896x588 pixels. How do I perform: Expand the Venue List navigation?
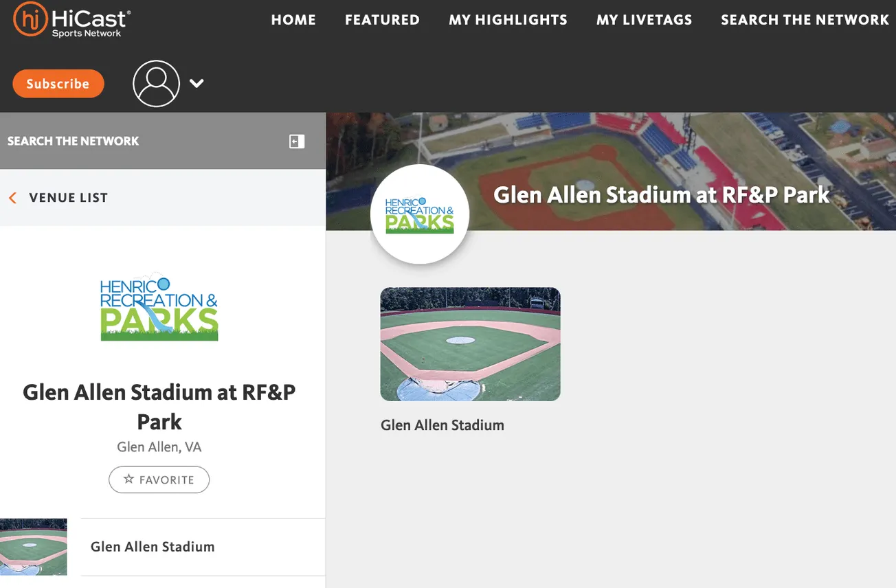click(68, 197)
